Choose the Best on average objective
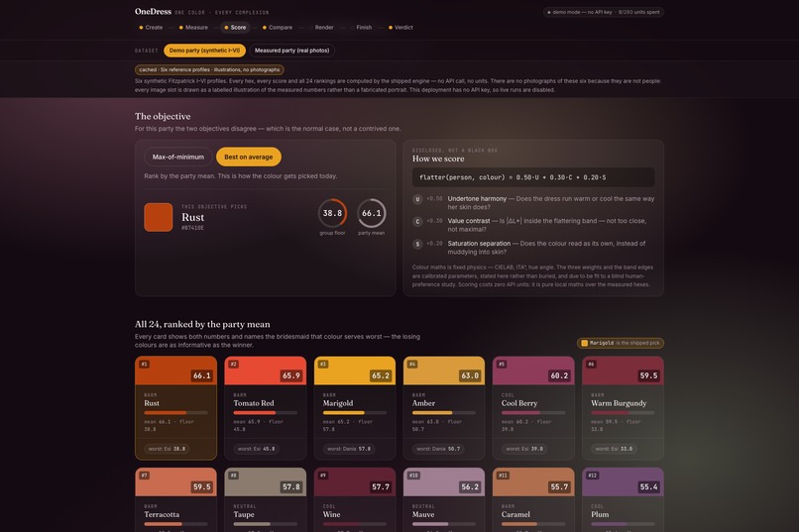The width and height of the screenshot is (799, 532). click(x=249, y=157)
